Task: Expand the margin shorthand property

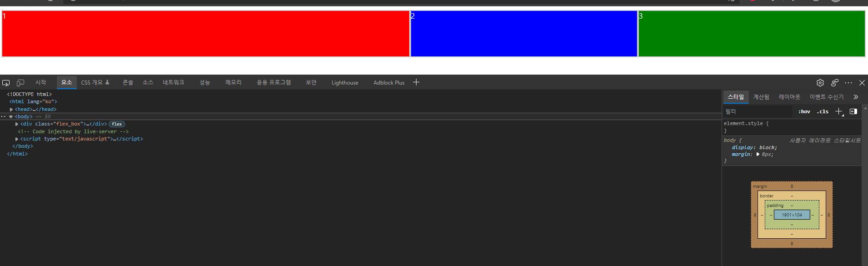Action: click(x=758, y=155)
